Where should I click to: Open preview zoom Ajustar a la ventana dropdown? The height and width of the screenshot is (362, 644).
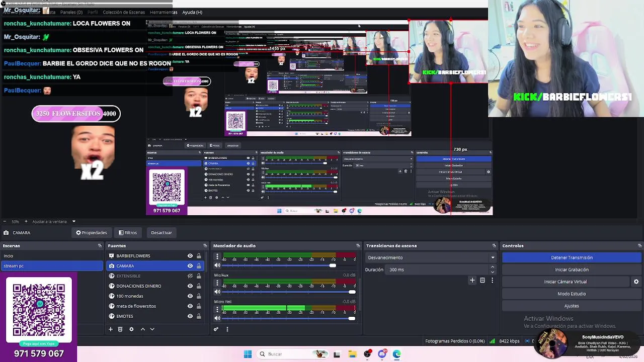pos(73,222)
